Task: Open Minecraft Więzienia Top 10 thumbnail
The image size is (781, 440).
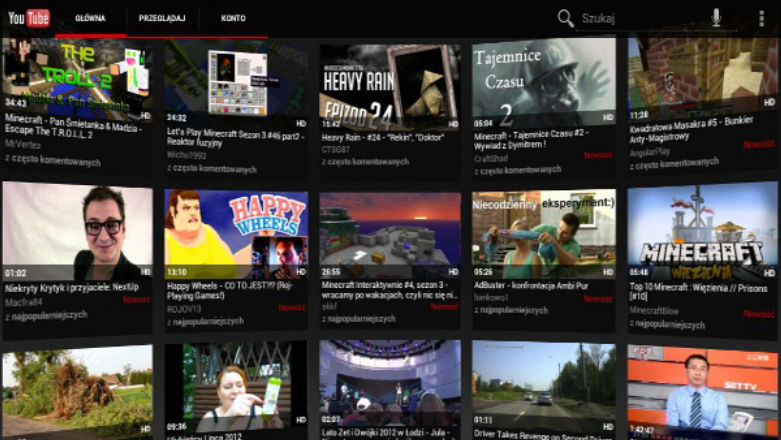Action: click(702, 231)
